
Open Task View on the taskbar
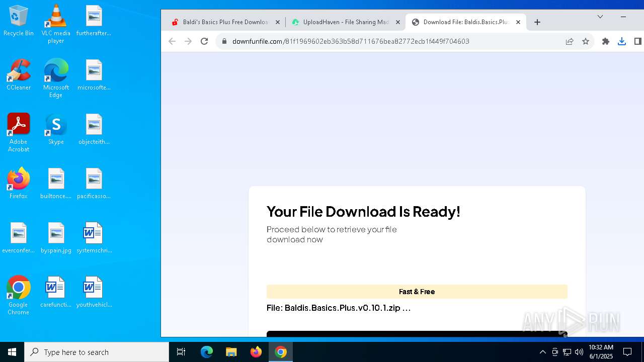[x=181, y=352]
